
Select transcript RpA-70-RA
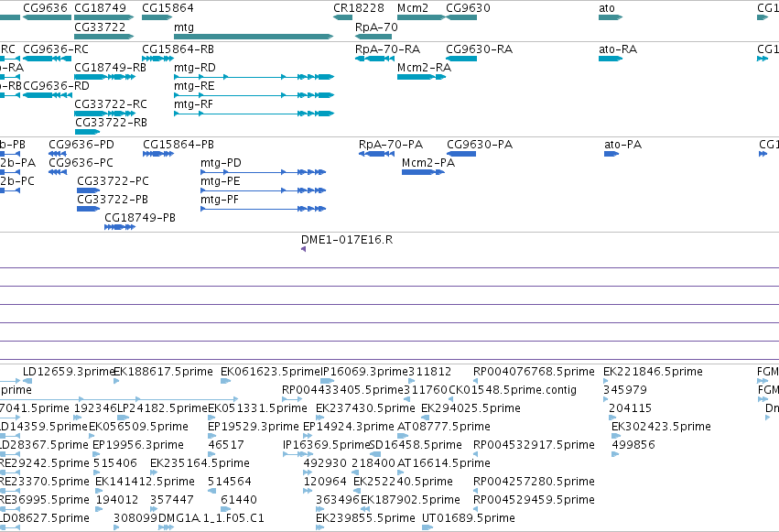pos(387,49)
